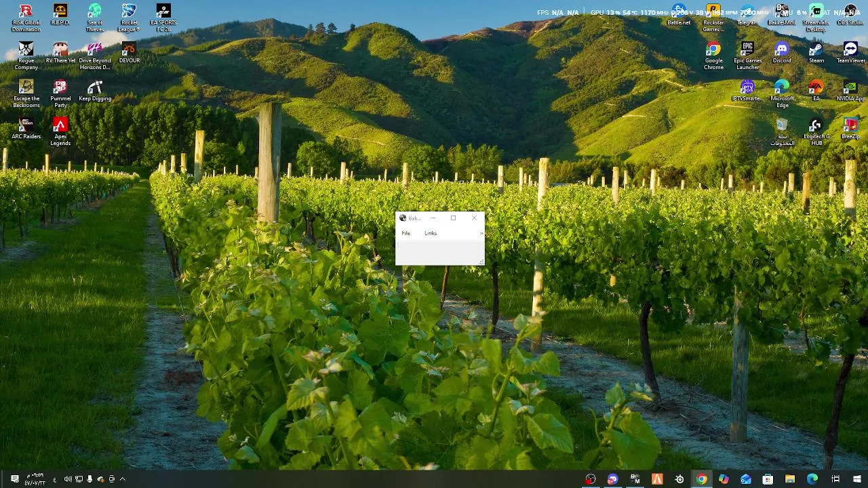Screen dimensions: 868x488
Task: Close the BakkesMod window
Action: (x=474, y=218)
